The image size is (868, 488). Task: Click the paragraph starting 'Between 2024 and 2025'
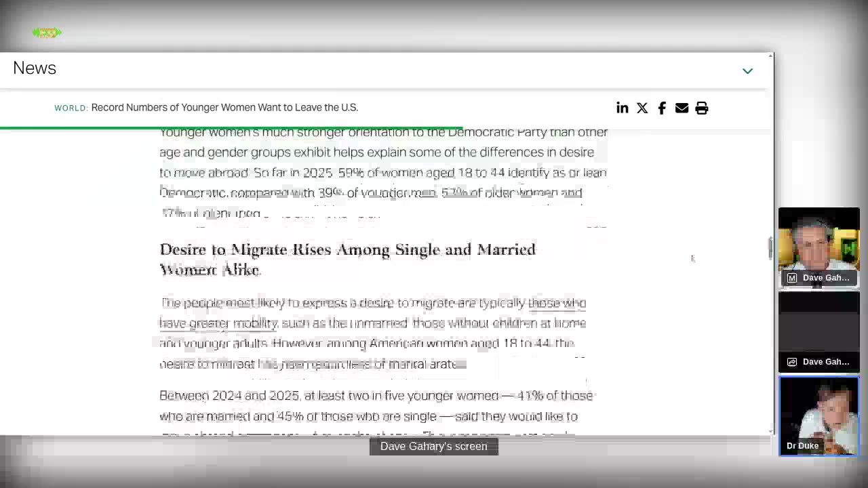[x=376, y=415]
